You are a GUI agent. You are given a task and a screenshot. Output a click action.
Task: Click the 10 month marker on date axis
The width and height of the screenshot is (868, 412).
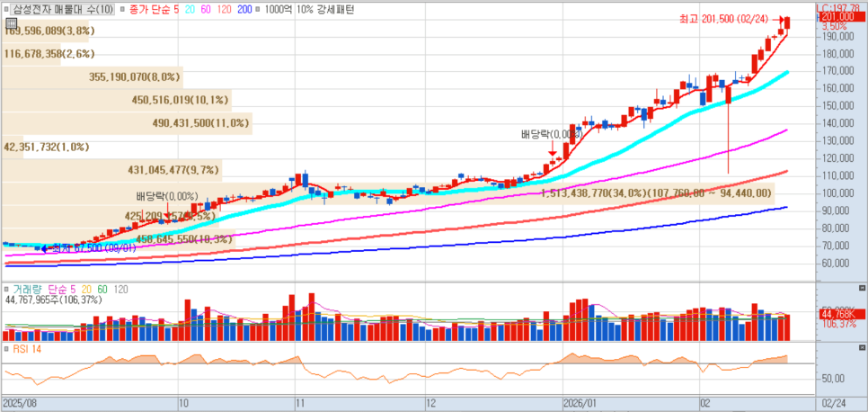184,401
